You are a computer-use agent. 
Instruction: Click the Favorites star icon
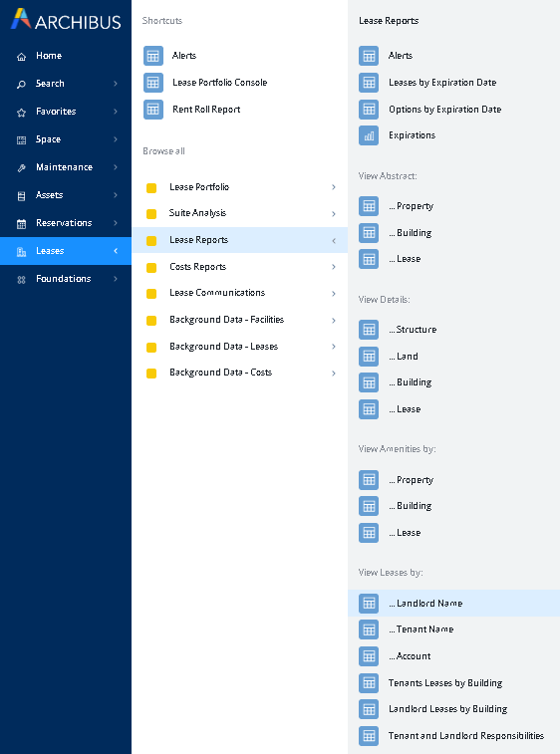(x=21, y=112)
